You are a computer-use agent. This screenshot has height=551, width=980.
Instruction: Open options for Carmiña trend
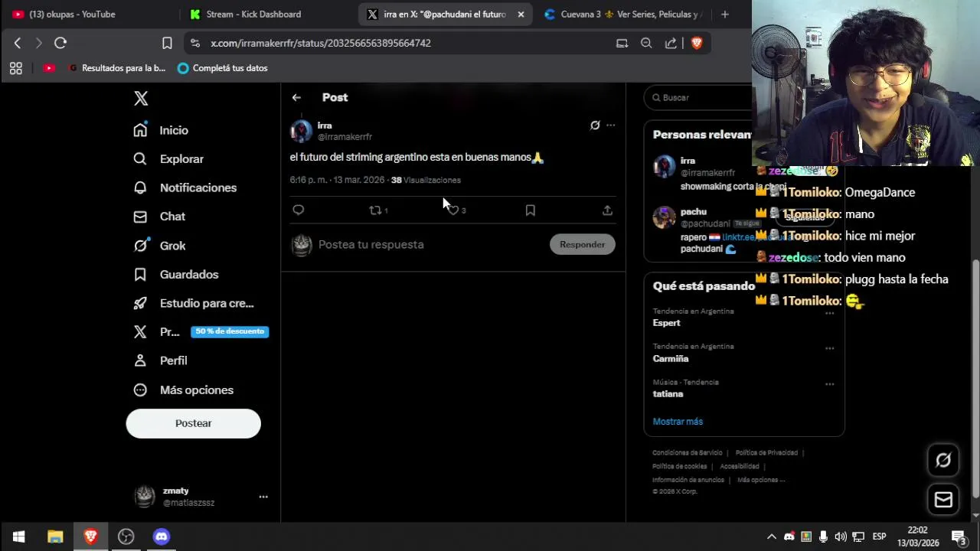point(829,348)
